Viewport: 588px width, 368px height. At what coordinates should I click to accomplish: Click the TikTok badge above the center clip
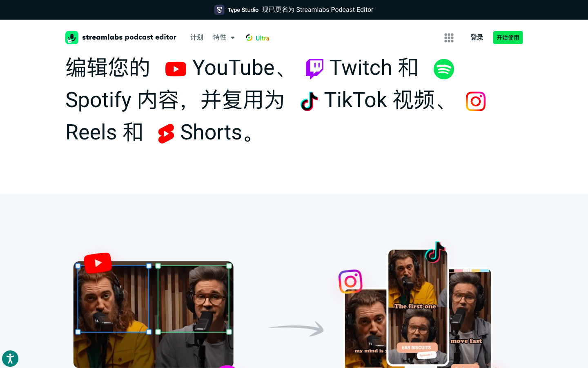[435, 252]
